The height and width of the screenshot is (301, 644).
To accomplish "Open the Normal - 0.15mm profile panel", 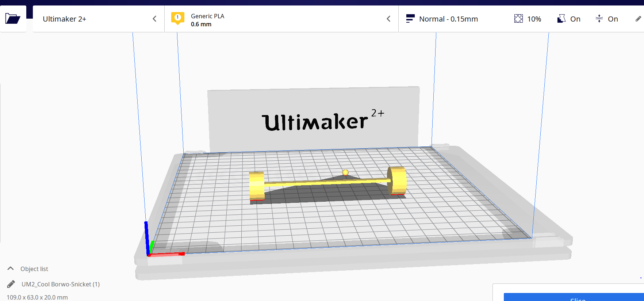I will 448,19.
